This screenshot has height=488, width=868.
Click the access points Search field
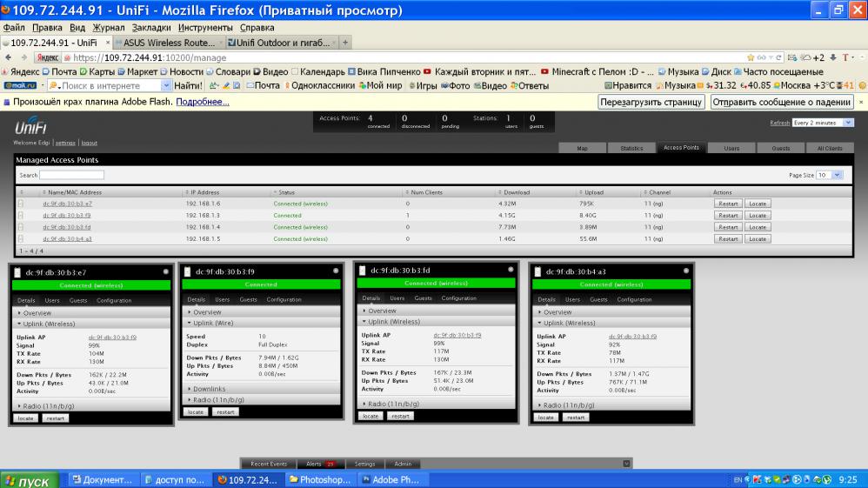tap(71, 175)
